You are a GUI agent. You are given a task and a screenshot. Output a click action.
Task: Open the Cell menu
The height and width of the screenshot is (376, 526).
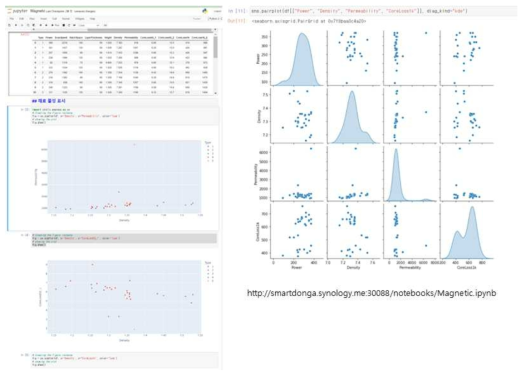pos(54,19)
